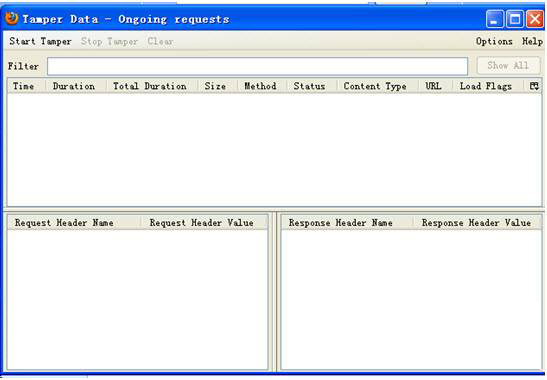Maximize the Tamper Data window
The height and width of the screenshot is (380, 547).
click(515, 19)
